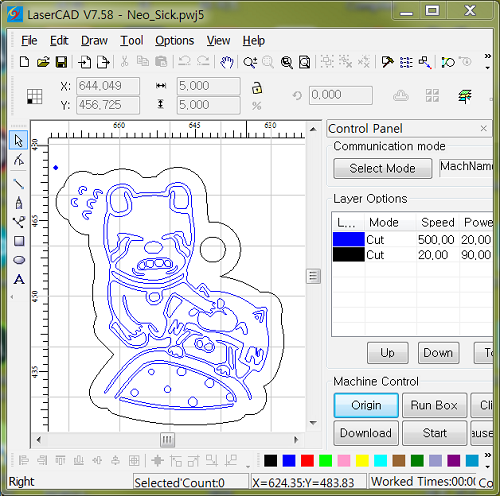Click the Download button
The width and height of the screenshot is (500, 496).
[366, 433]
